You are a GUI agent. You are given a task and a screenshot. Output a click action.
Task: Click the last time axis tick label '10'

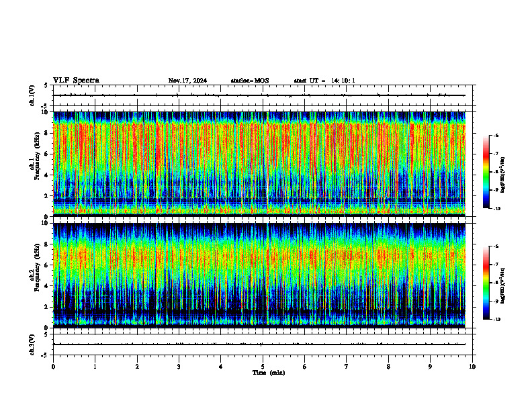tap(472, 367)
